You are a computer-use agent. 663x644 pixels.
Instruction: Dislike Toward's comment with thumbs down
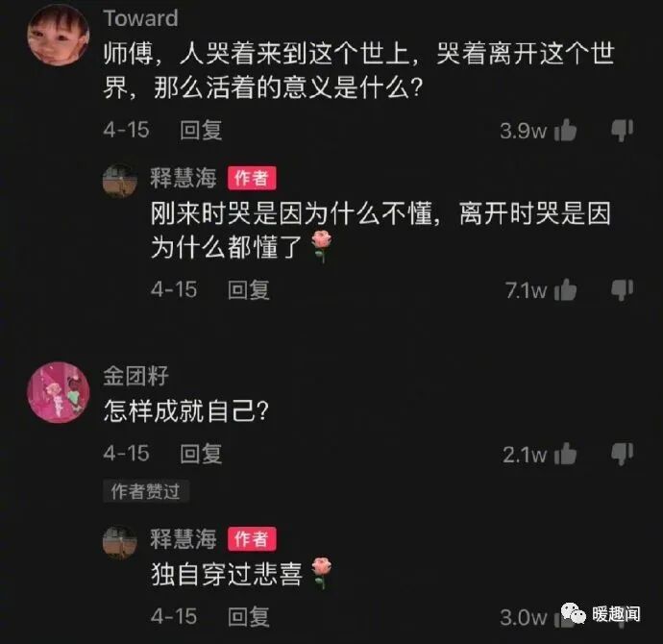click(622, 130)
